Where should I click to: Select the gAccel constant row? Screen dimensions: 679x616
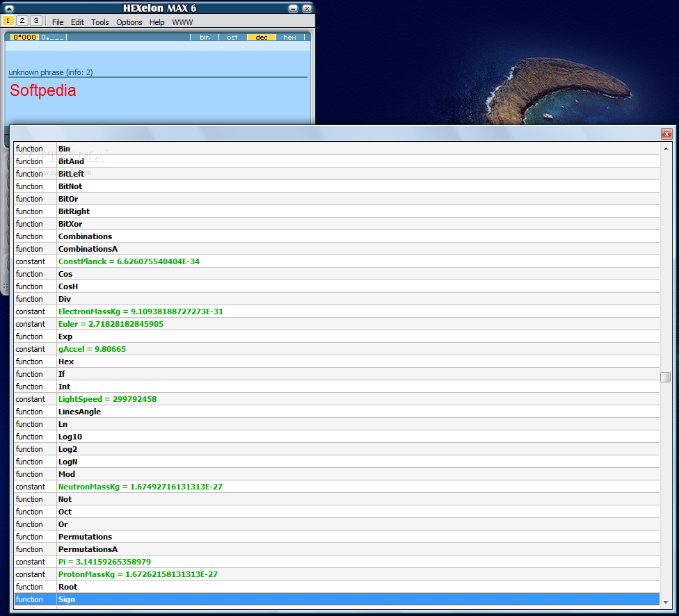point(337,349)
